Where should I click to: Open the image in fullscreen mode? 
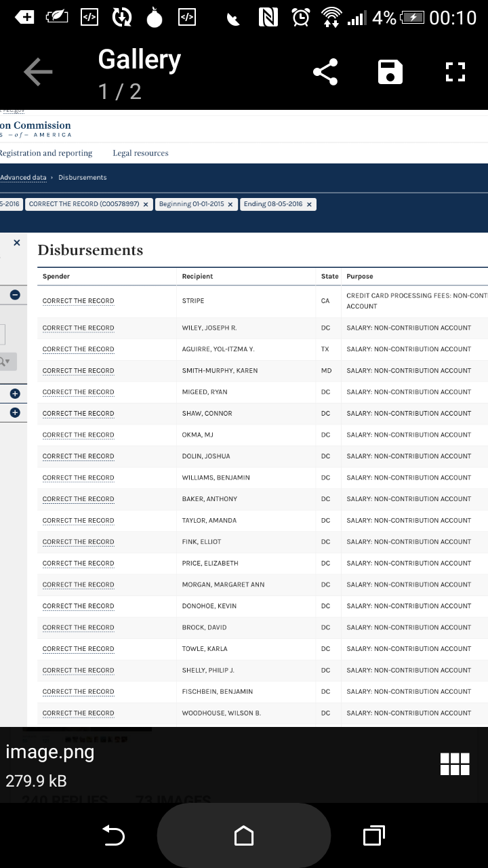tap(455, 72)
